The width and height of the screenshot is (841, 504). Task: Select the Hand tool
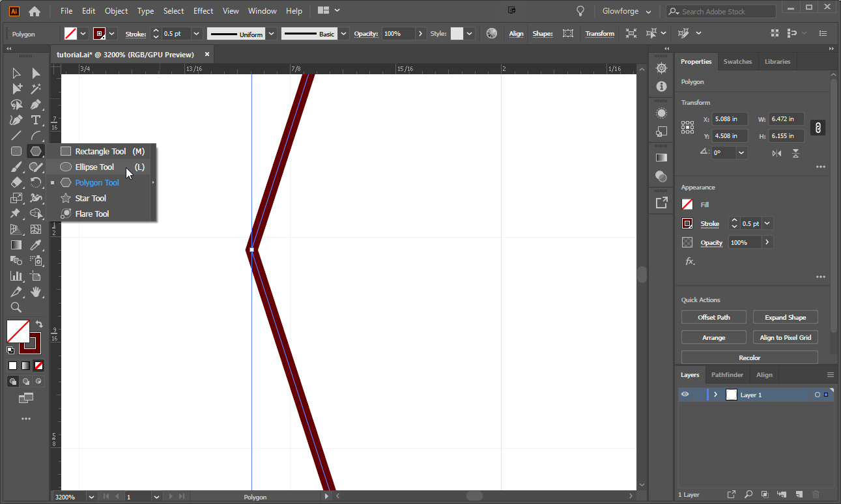click(36, 291)
